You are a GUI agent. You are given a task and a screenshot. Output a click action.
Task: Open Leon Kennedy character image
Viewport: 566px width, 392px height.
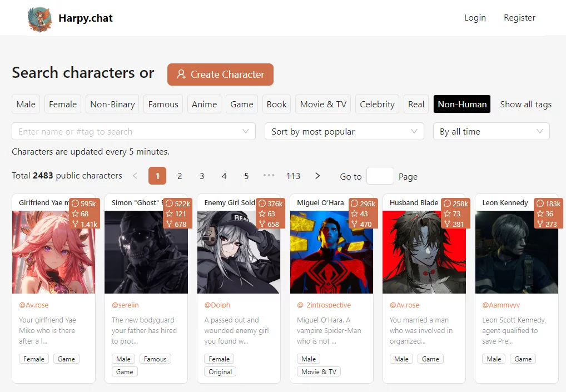click(517, 252)
